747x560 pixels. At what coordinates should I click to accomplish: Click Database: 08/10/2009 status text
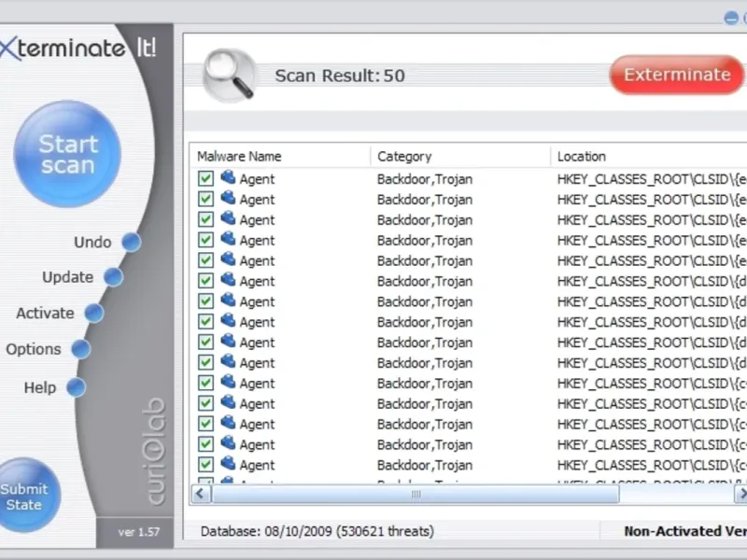click(x=317, y=531)
